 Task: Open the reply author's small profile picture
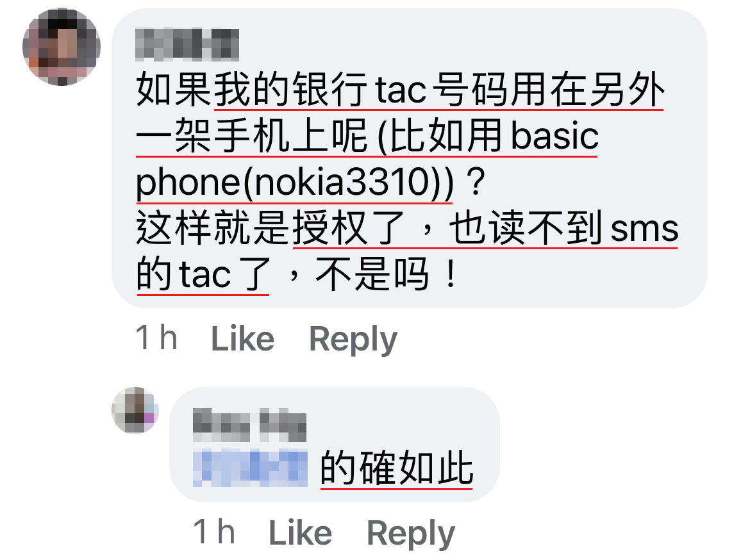pyautogui.click(x=135, y=410)
